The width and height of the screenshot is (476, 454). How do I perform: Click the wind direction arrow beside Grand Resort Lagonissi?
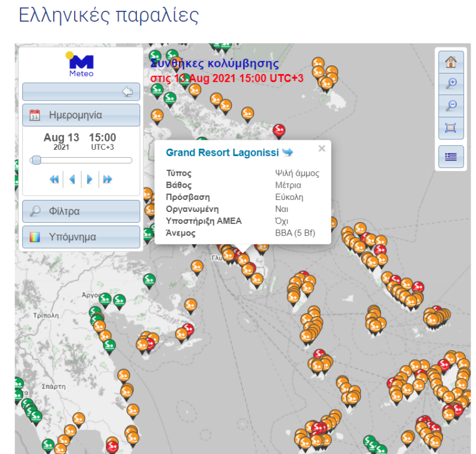[288, 152]
